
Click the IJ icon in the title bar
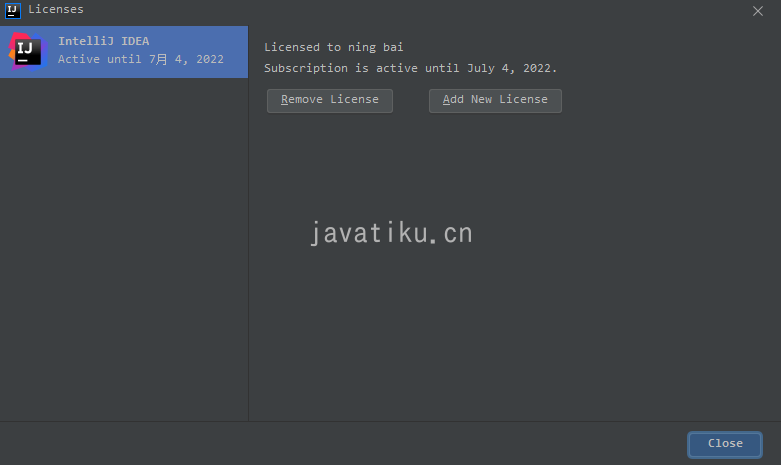(x=12, y=10)
